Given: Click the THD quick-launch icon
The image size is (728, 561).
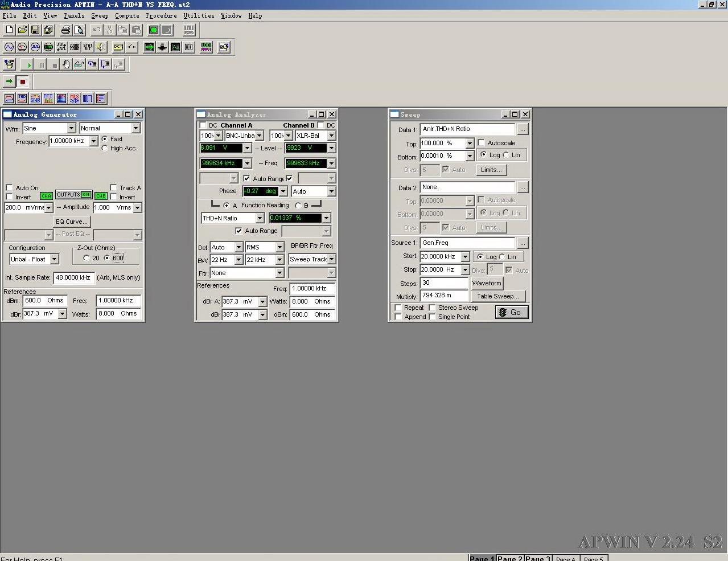Looking at the screenshot, I should (x=22, y=99).
